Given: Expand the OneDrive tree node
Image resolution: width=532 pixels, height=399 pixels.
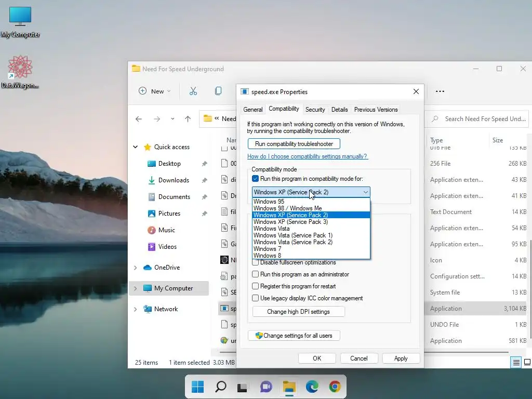Looking at the screenshot, I should click(136, 268).
